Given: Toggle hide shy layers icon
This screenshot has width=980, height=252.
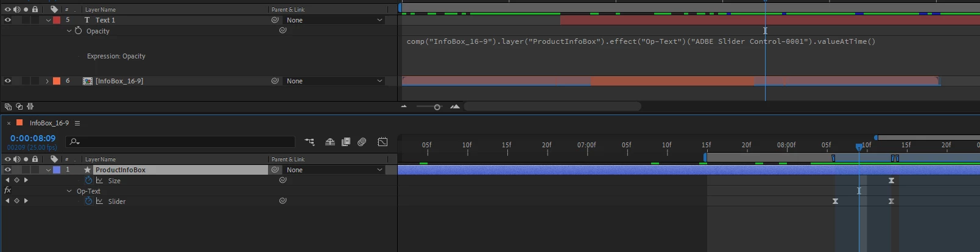Looking at the screenshot, I should (x=330, y=142).
